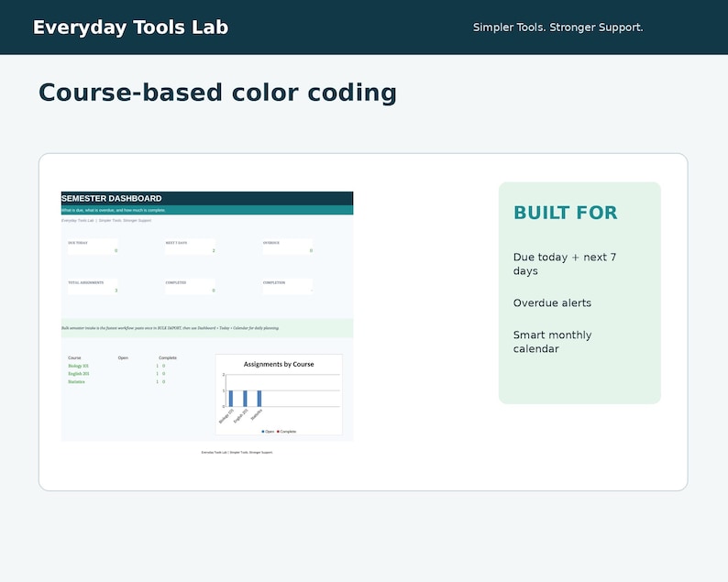Click the SEMESTER DASHBOARD title bar

pyautogui.click(x=207, y=198)
